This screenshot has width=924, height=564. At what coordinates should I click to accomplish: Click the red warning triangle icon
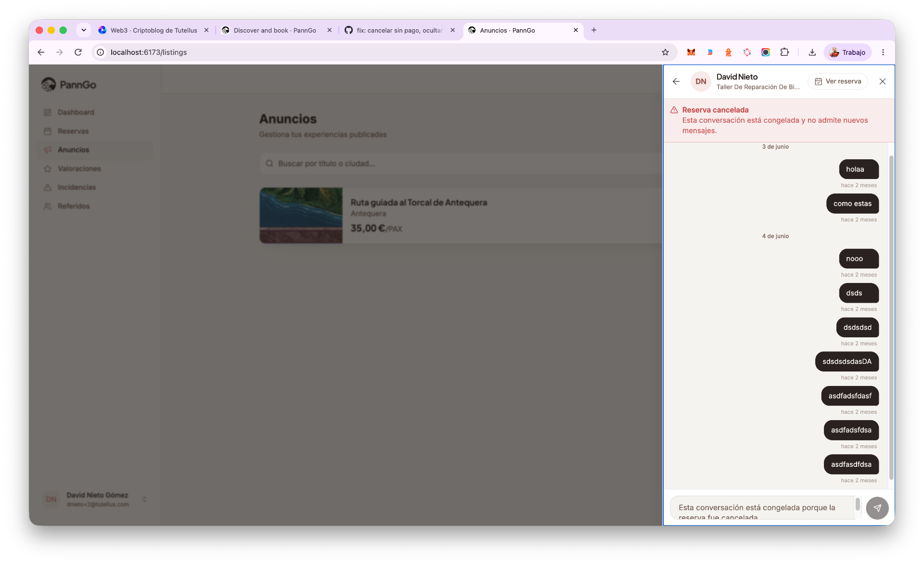pos(674,110)
